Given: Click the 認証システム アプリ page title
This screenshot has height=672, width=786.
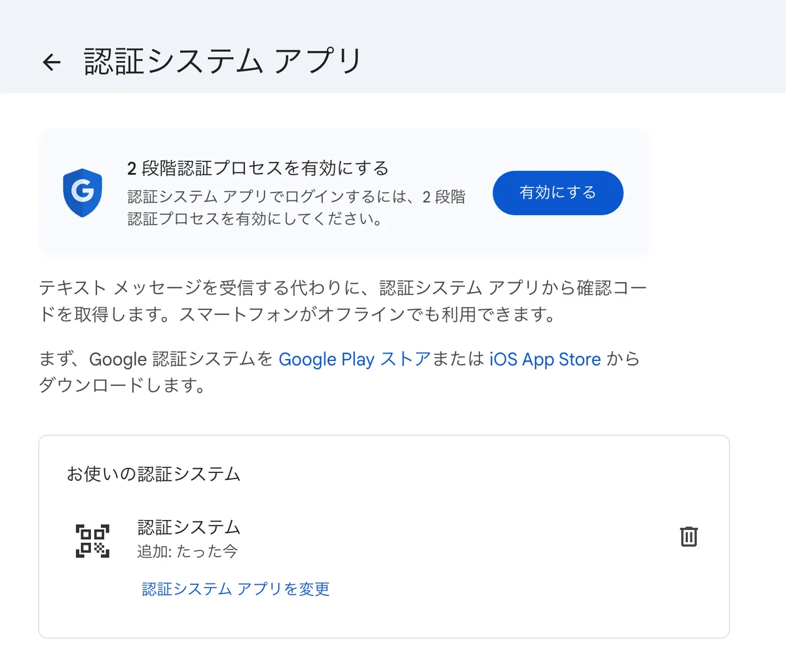Looking at the screenshot, I should 223,62.
